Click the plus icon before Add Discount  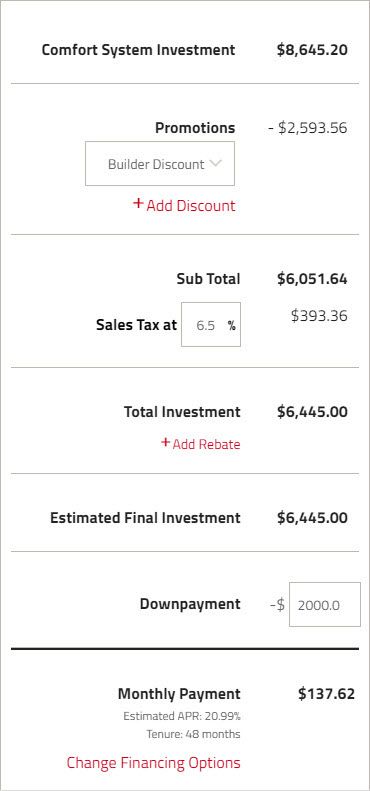tap(138, 203)
